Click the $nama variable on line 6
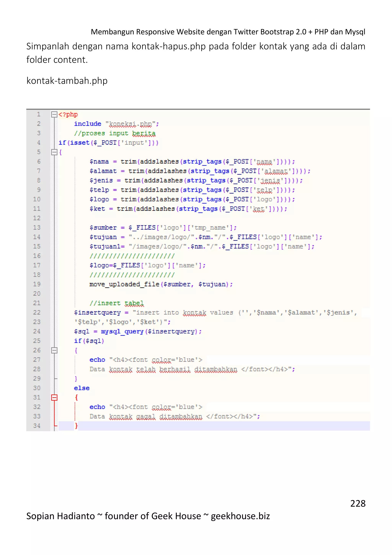This screenshot has height=555, width=392. pos(99,162)
